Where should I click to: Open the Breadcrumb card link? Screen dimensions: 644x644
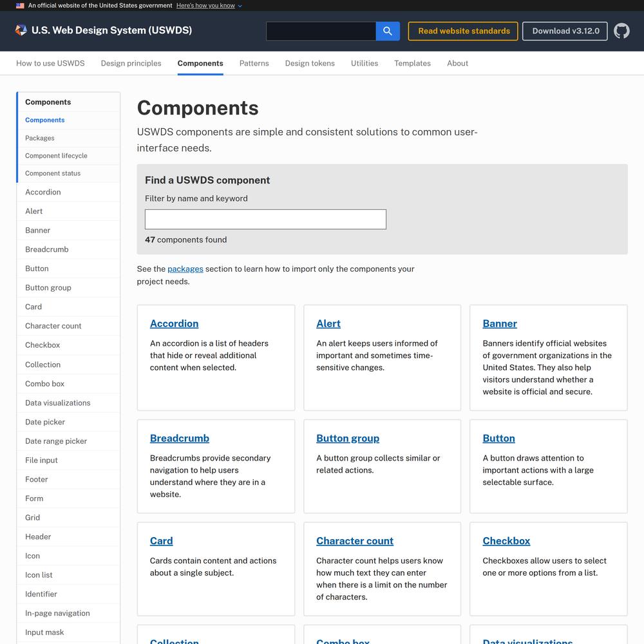point(180,438)
